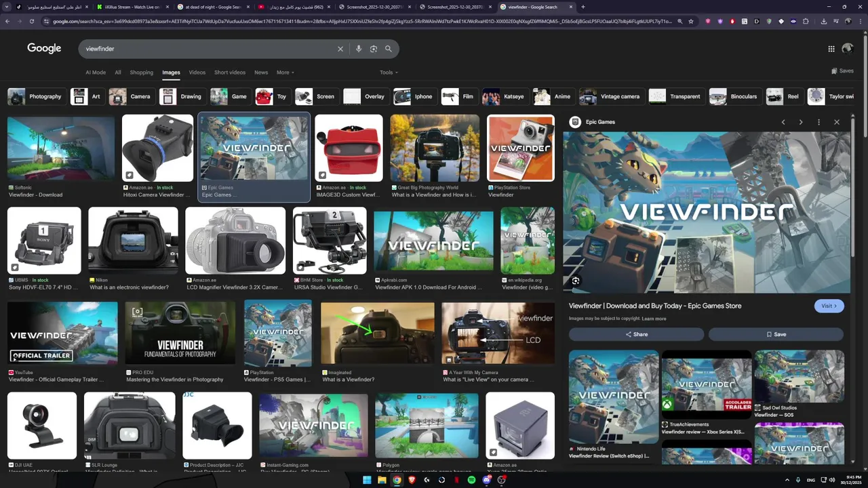Click the Lens icon on the preview image
868x488 pixels.
tap(576, 281)
